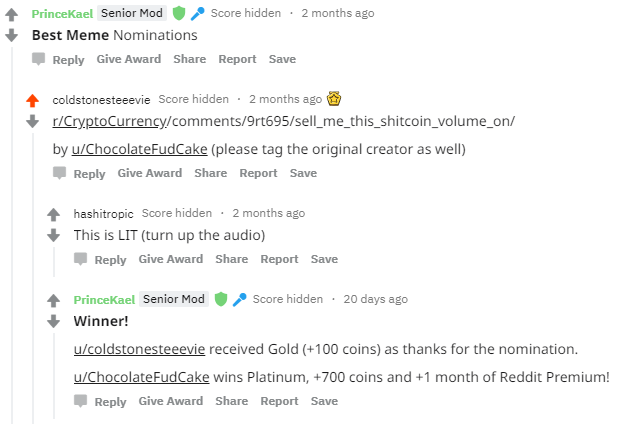621x424 pixels.
Task: Collapse the top-level comment thread line
Action: pos(12,236)
